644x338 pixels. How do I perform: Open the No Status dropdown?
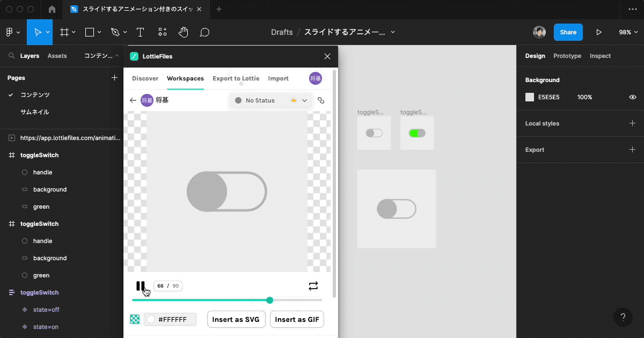(270, 100)
